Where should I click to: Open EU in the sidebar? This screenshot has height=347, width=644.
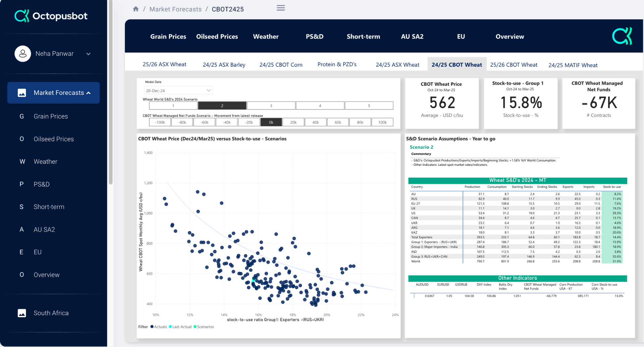pyautogui.click(x=38, y=252)
